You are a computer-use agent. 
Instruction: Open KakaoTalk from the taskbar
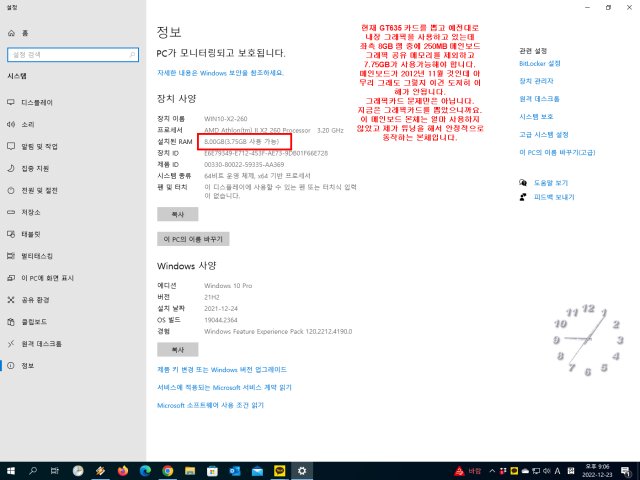click(x=280, y=471)
